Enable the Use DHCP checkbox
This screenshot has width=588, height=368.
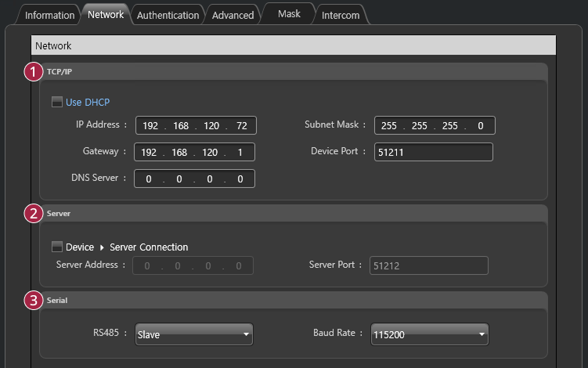[57, 102]
